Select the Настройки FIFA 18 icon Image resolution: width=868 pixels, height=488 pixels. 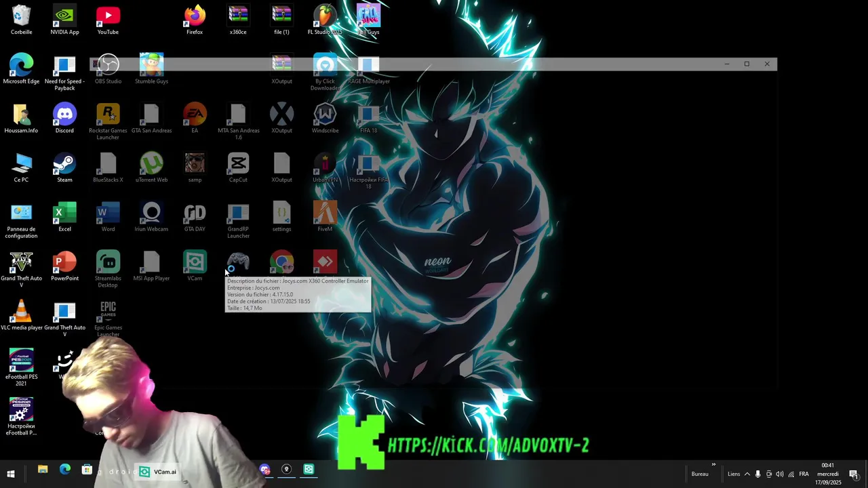368,171
